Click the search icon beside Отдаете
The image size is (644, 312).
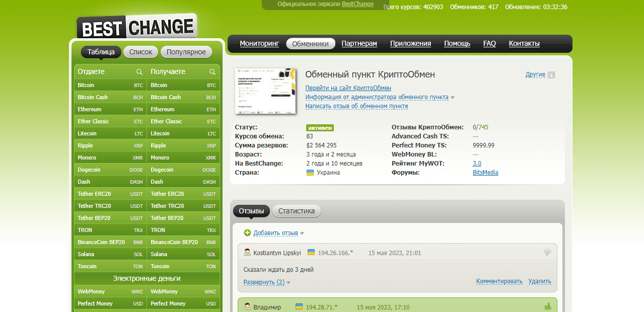click(x=139, y=72)
